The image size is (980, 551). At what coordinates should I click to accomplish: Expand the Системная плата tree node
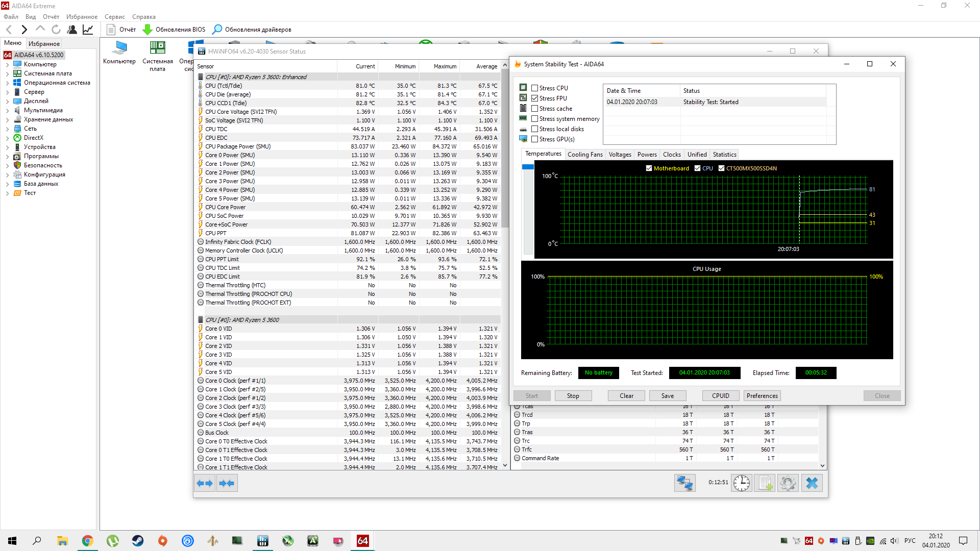coord(7,74)
